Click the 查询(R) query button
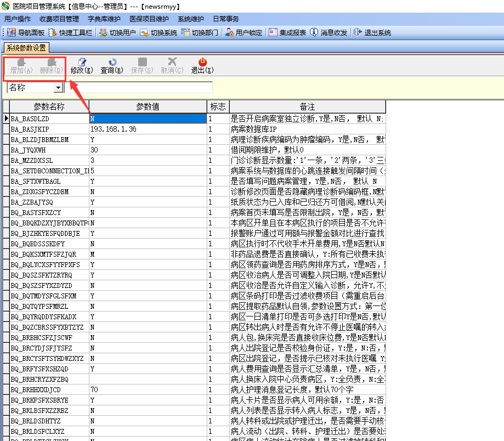The height and width of the screenshot is (441, 504). (x=112, y=66)
